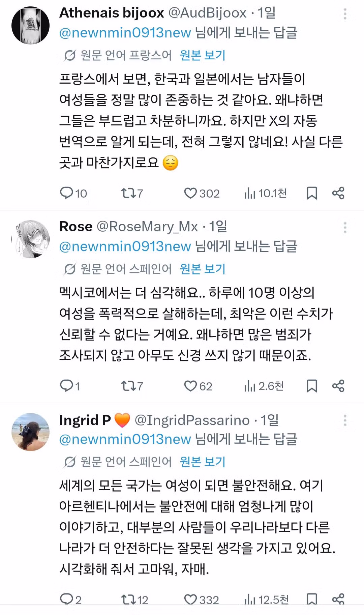The height and width of the screenshot is (615, 364).
Task: Open more options on Ingrid P's tweet
Action: (345, 420)
